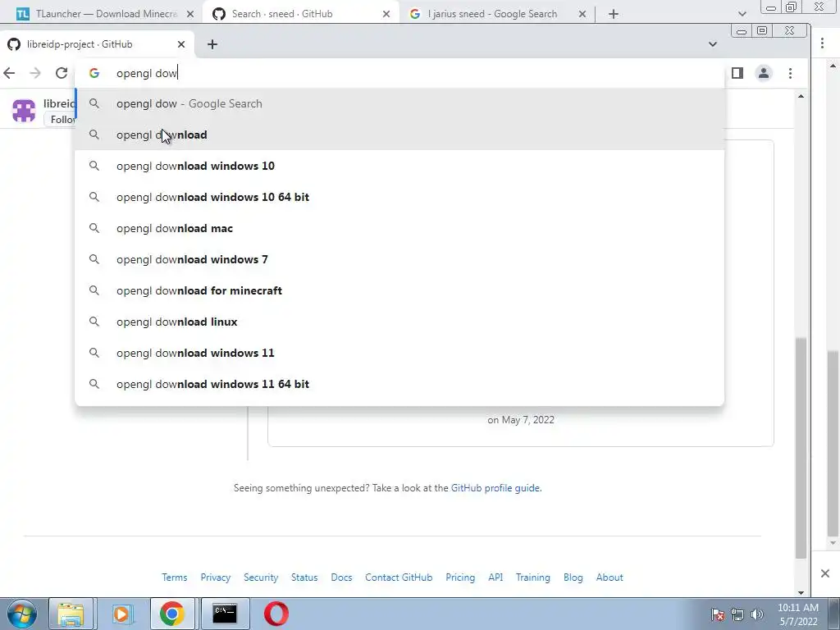840x630 pixels.
Task: Open the volume speaker tray icon
Action: (x=757, y=614)
